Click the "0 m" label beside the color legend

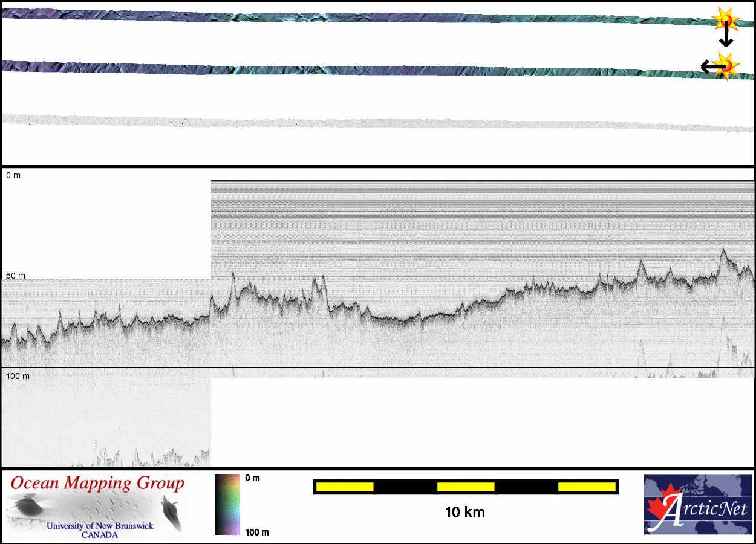[x=252, y=478]
